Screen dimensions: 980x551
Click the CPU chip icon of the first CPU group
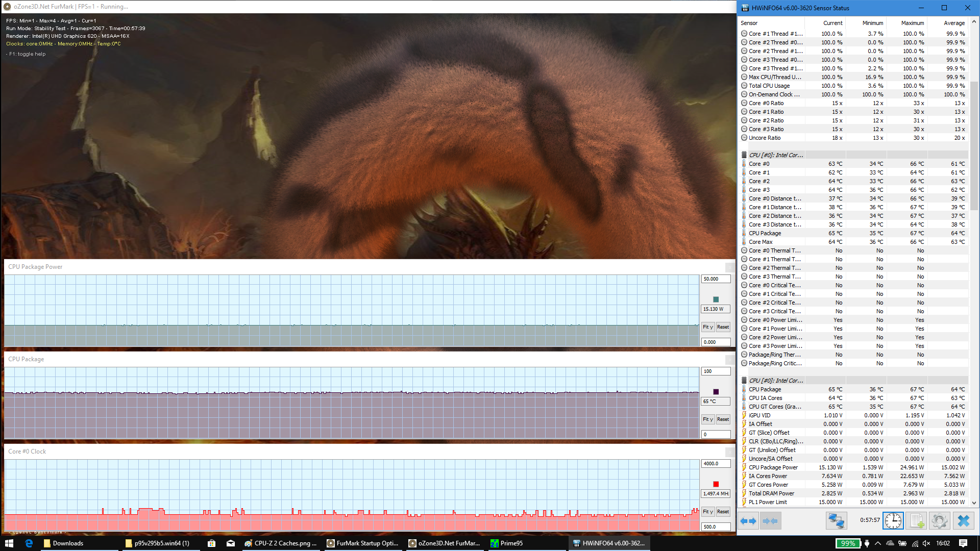744,155
